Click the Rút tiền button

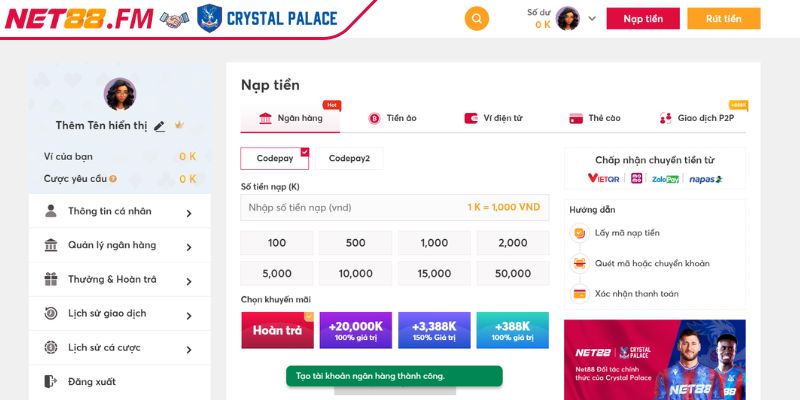tap(723, 18)
